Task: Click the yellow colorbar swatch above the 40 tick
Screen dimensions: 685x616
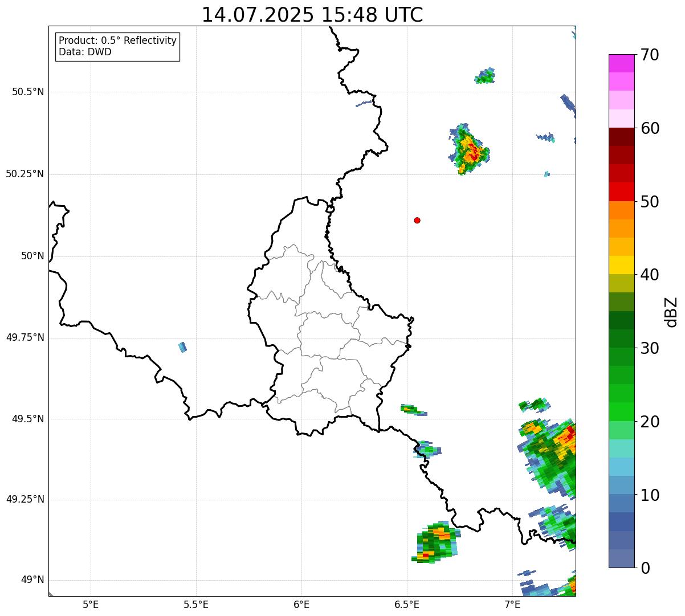Action: (x=622, y=266)
